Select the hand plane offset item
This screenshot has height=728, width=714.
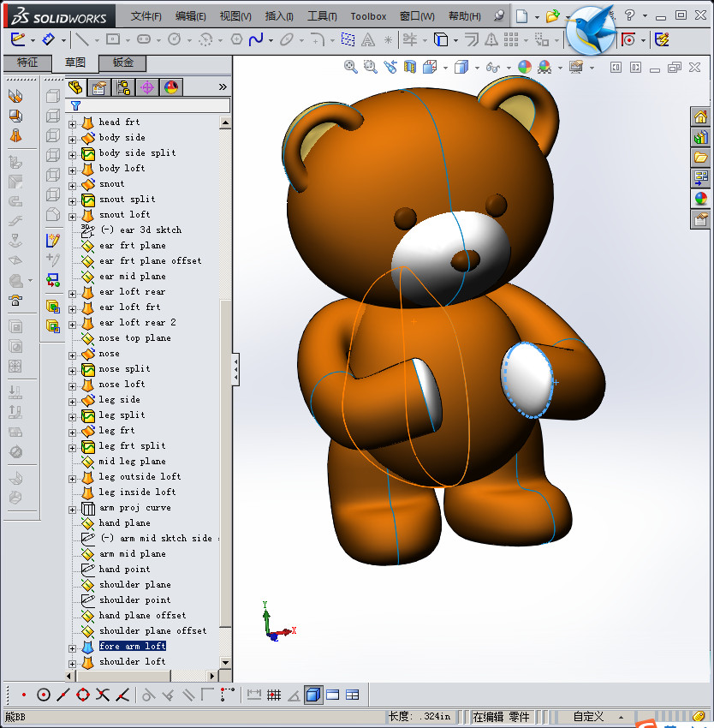(142, 615)
